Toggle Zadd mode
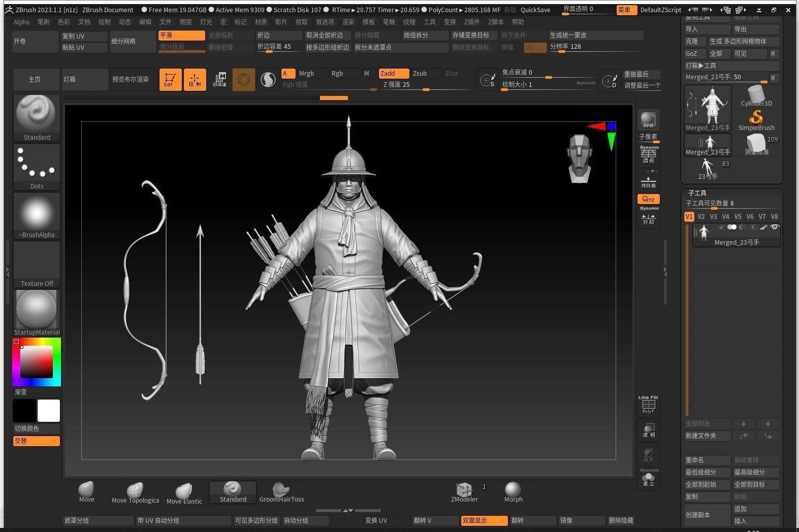Screen dimensions: 799x532 point(394,74)
